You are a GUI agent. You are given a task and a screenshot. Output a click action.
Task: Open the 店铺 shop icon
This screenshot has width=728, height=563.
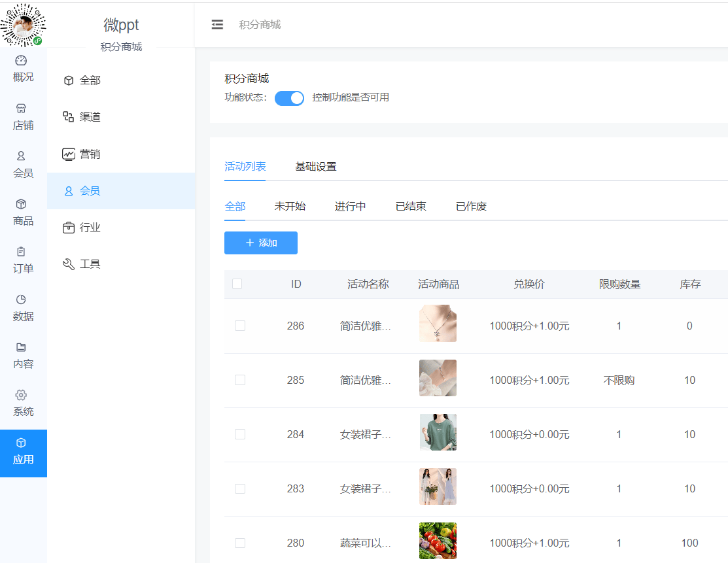[x=21, y=109]
